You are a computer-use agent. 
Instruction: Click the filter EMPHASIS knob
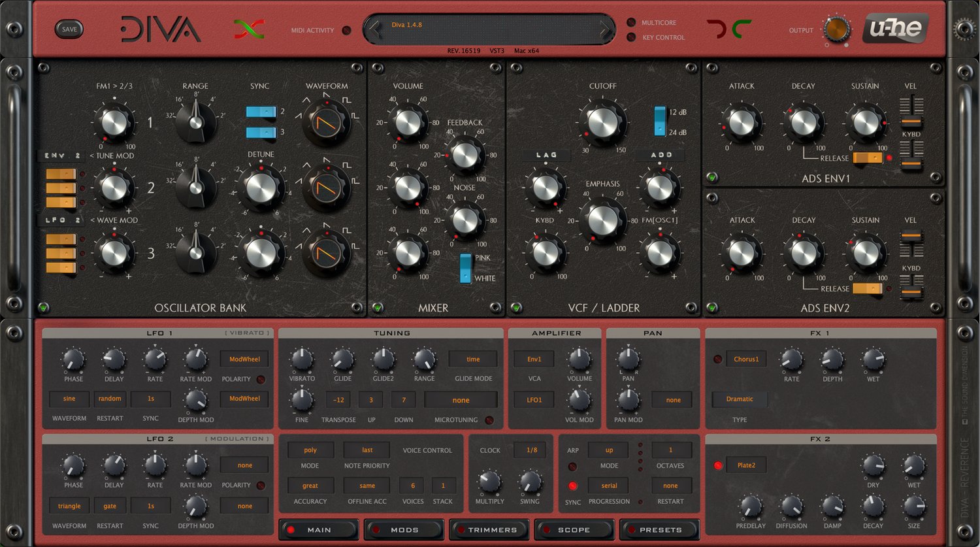pos(602,220)
